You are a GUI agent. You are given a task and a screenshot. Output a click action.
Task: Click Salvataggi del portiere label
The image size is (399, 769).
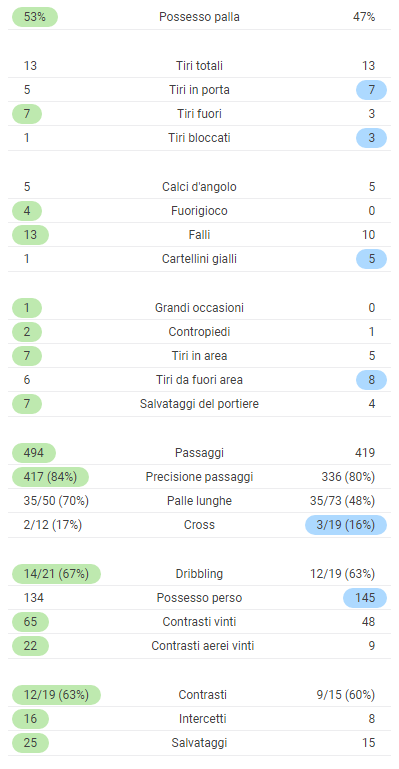(199, 404)
